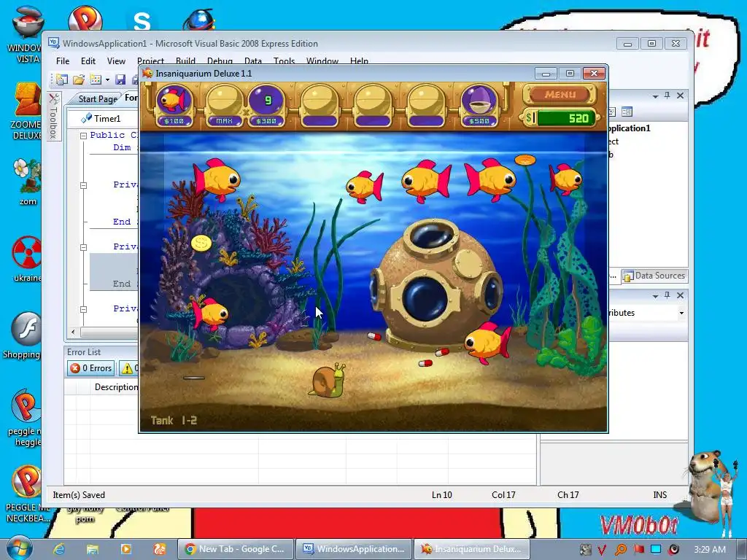Click the Windows Start button
This screenshot has width=747, height=560.
[x=18, y=548]
